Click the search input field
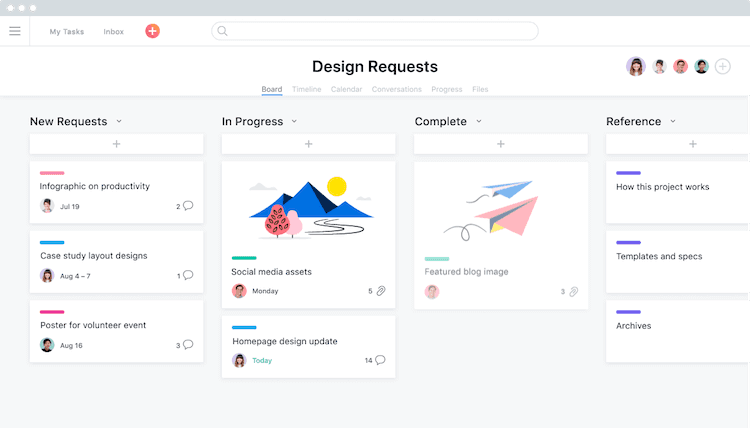750x428 pixels. tap(375, 31)
